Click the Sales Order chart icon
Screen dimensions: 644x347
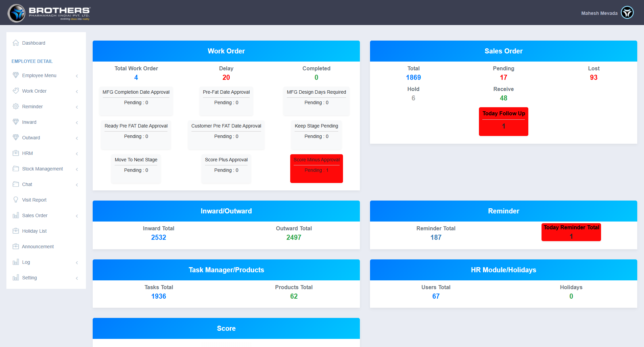16,215
